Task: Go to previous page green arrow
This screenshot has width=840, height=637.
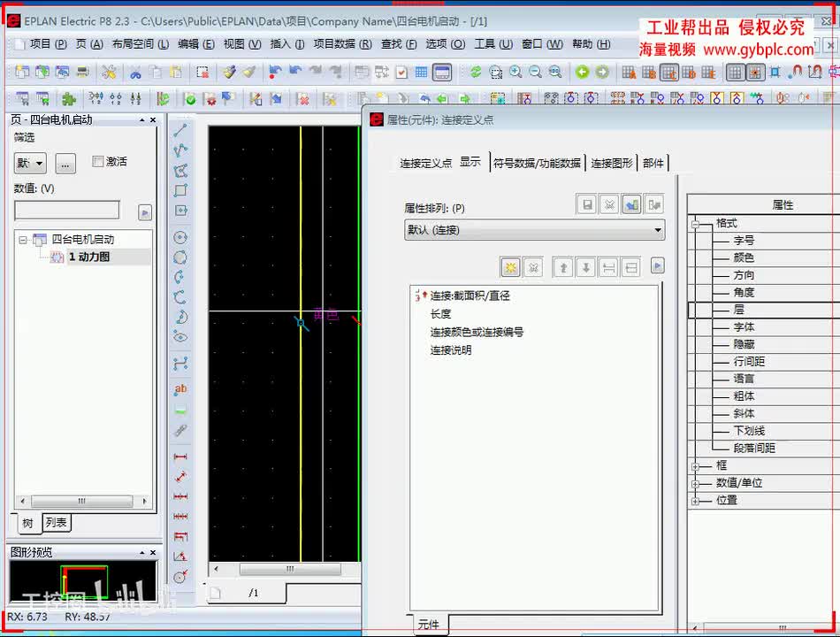Action: coord(583,72)
